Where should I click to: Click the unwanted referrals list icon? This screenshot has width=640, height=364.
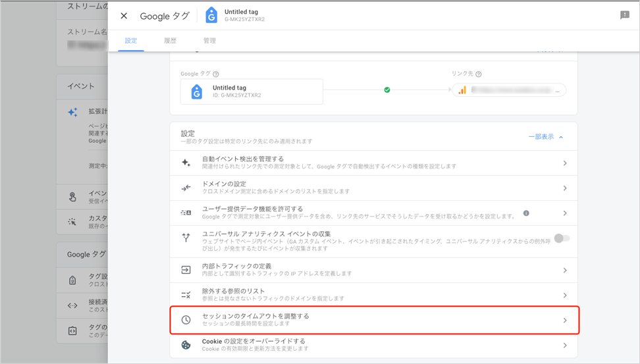(x=186, y=295)
